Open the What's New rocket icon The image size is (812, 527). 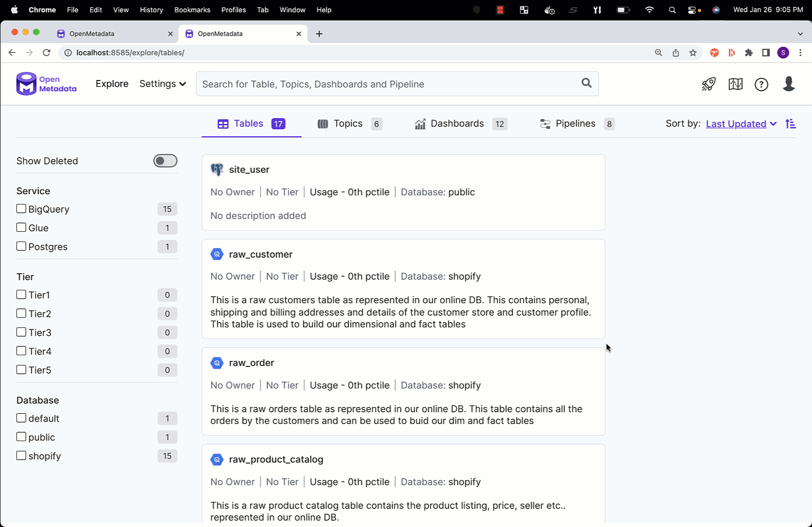pos(708,84)
